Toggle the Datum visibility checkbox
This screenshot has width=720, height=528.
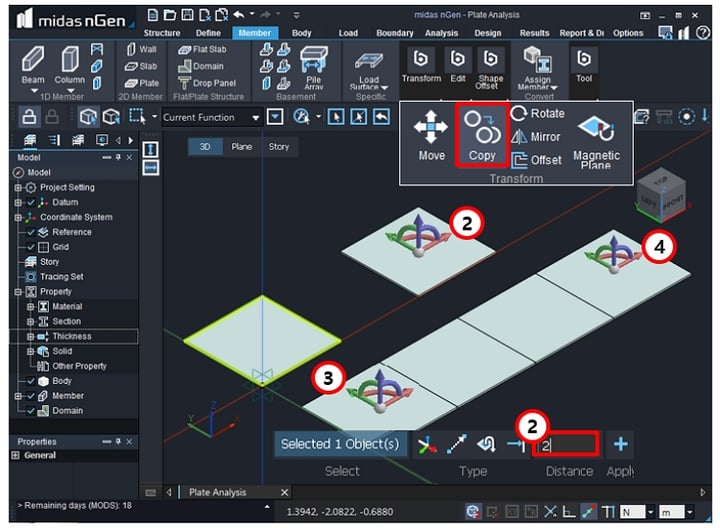(x=31, y=202)
